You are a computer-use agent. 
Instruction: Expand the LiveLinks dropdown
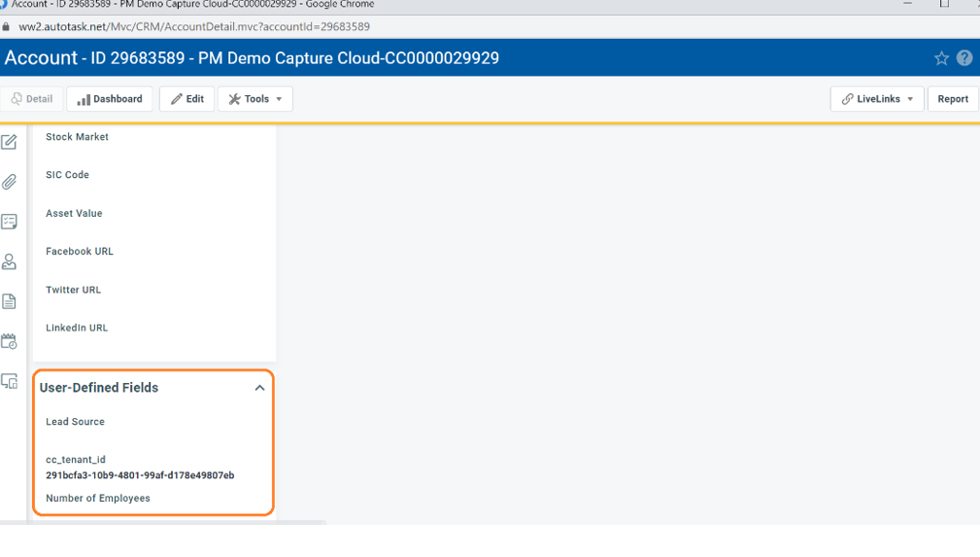coord(877,99)
